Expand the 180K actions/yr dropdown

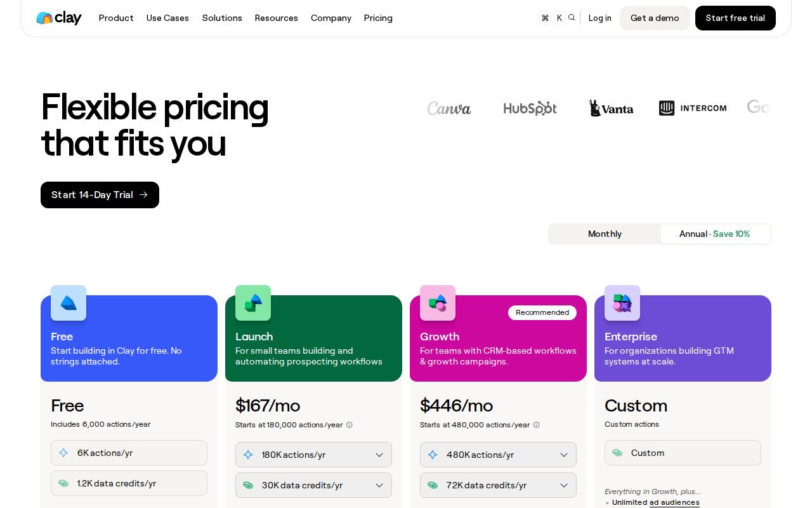click(x=313, y=455)
